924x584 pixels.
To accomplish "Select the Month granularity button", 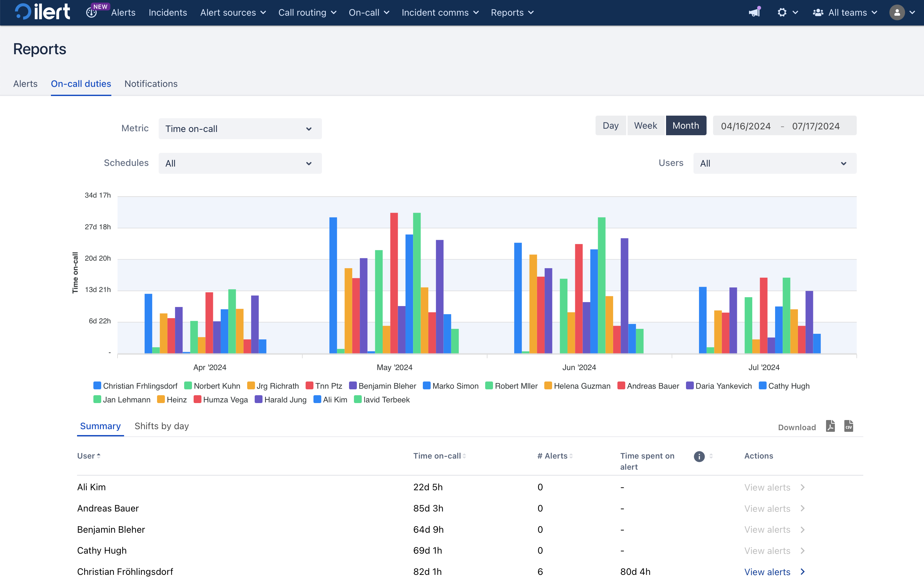I will pyautogui.click(x=686, y=125).
